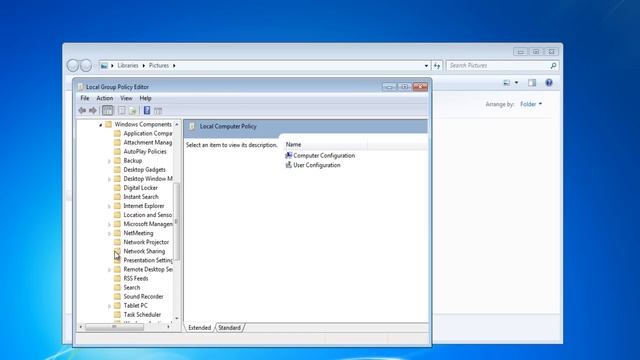Image resolution: width=640 pixels, height=360 pixels.
Task: Switch to the Extended tab
Action: coord(200,328)
